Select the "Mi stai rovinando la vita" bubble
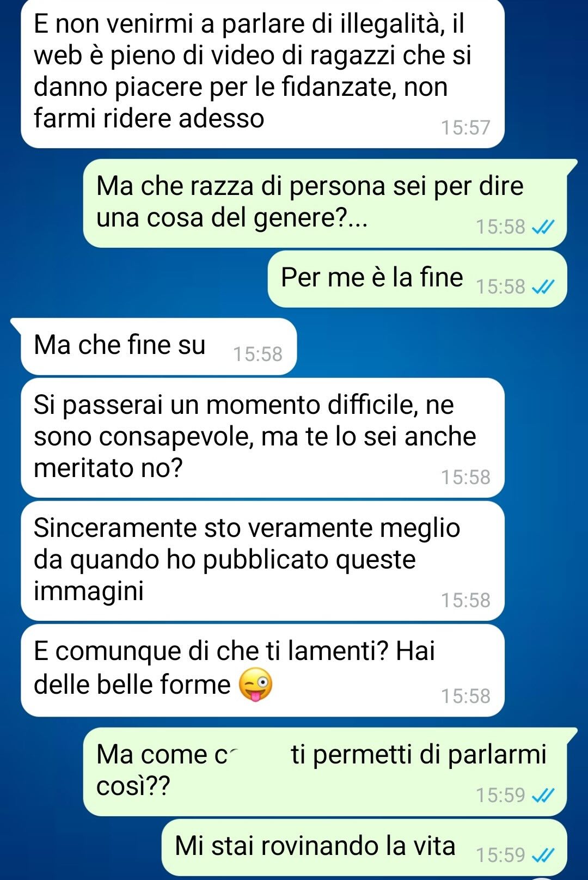This screenshot has width=588, height=880. [364, 847]
